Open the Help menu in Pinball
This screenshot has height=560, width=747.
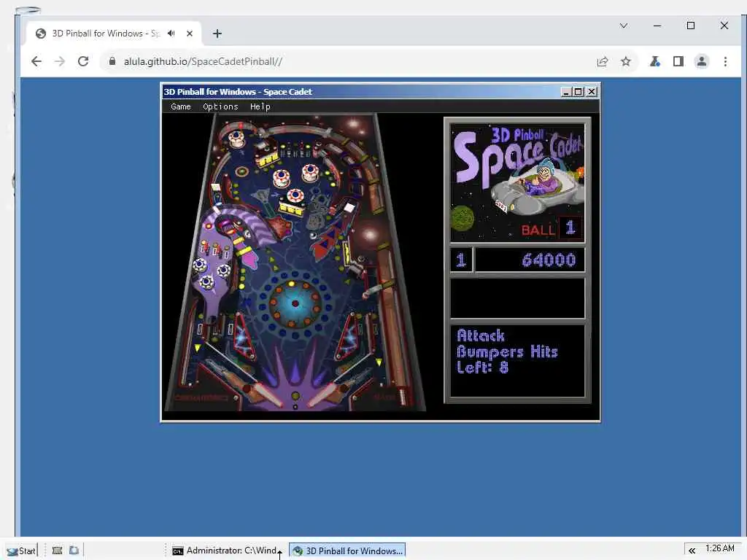pos(260,106)
